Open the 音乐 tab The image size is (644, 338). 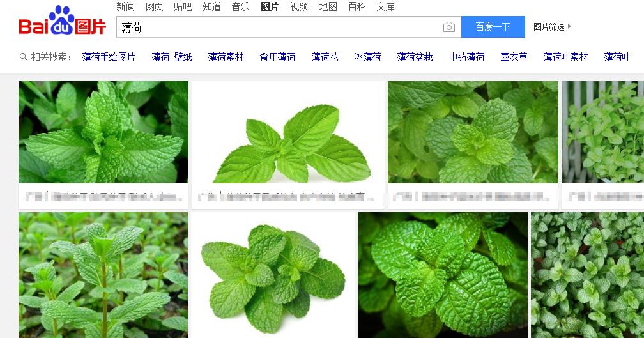point(241,6)
